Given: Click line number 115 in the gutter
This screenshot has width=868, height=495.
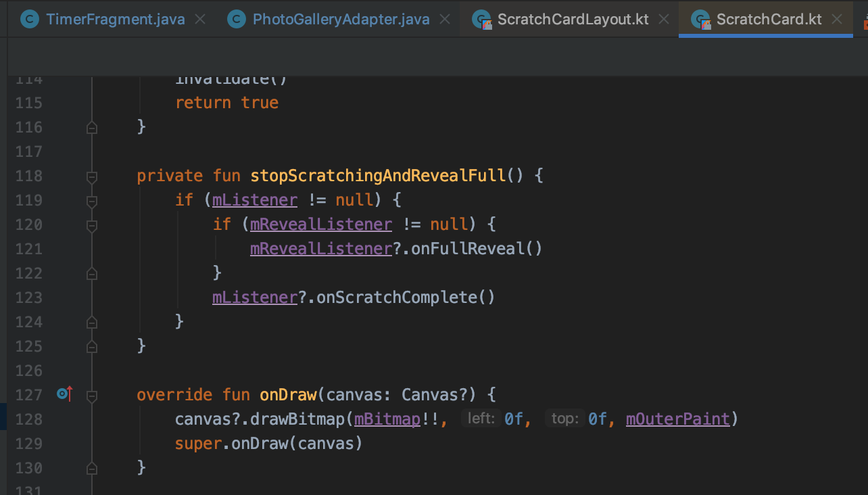Looking at the screenshot, I should (x=28, y=103).
